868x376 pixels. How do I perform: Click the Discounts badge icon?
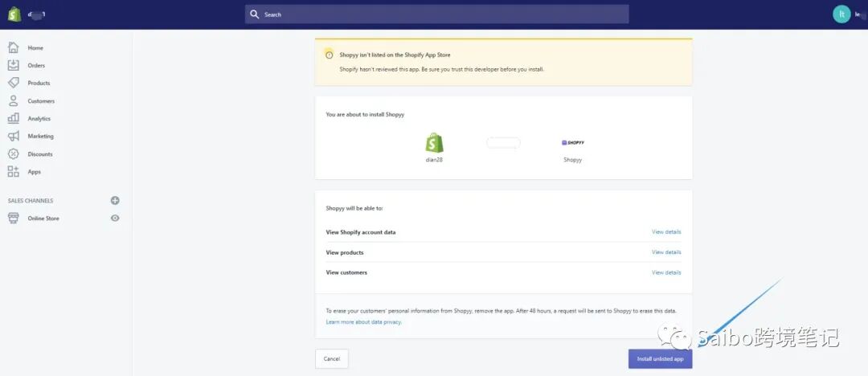click(x=14, y=154)
